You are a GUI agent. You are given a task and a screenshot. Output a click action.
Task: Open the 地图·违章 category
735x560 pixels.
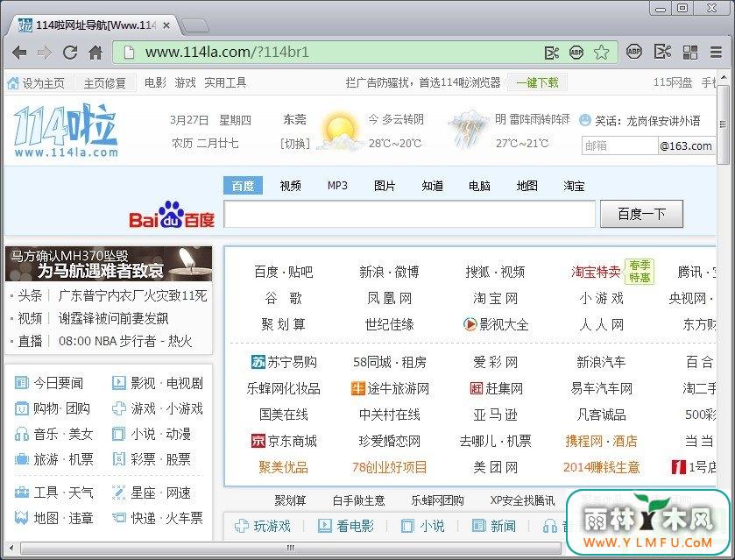(54, 518)
